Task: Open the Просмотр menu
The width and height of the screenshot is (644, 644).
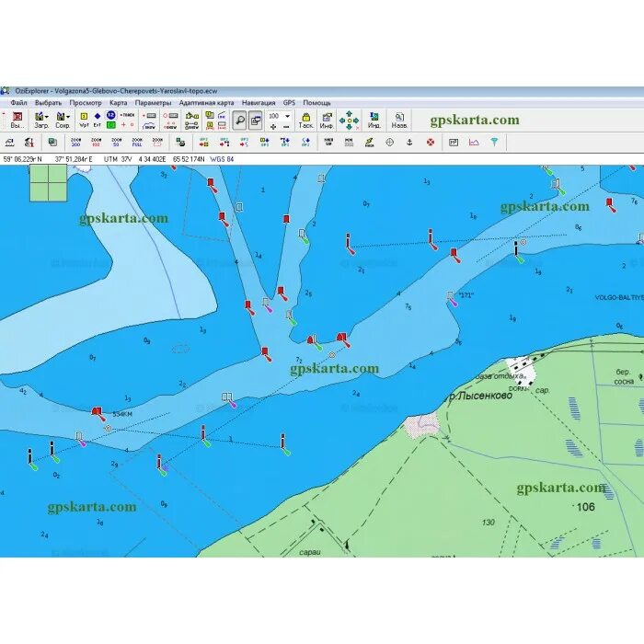Action: tap(86, 103)
